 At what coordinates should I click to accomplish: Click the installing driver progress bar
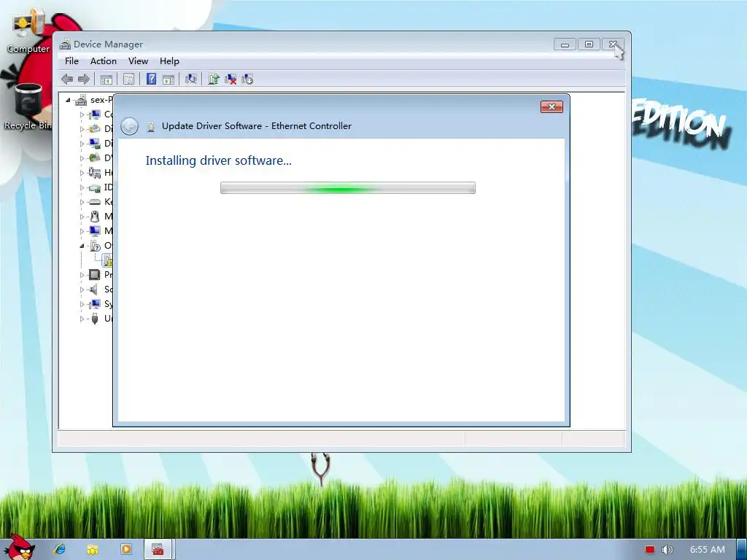tap(348, 187)
